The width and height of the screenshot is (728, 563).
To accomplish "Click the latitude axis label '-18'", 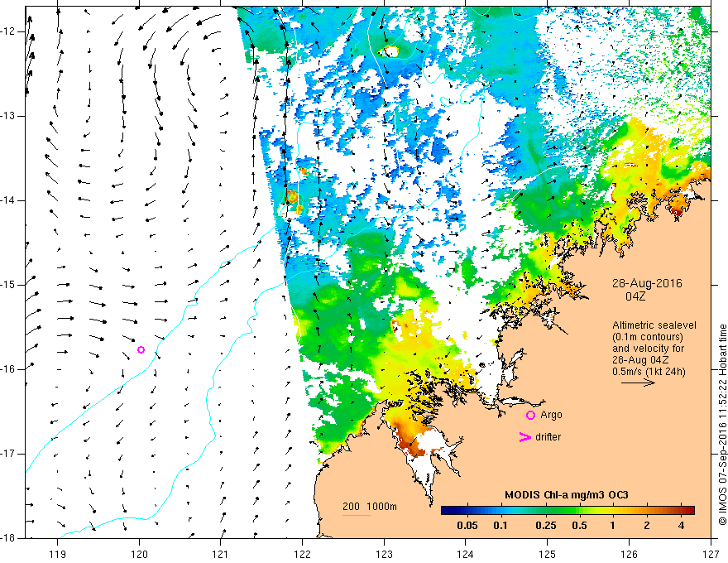I will click(x=8, y=538).
